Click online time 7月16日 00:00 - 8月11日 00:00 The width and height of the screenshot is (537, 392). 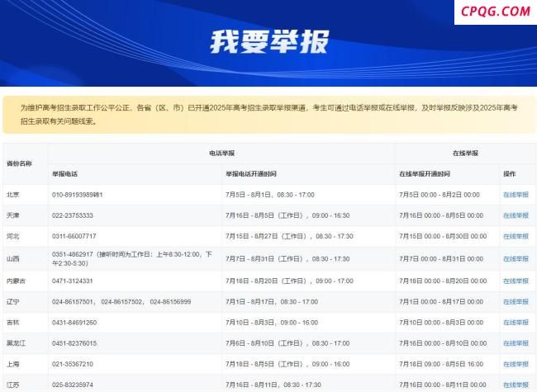pyautogui.click(x=443, y=385)
